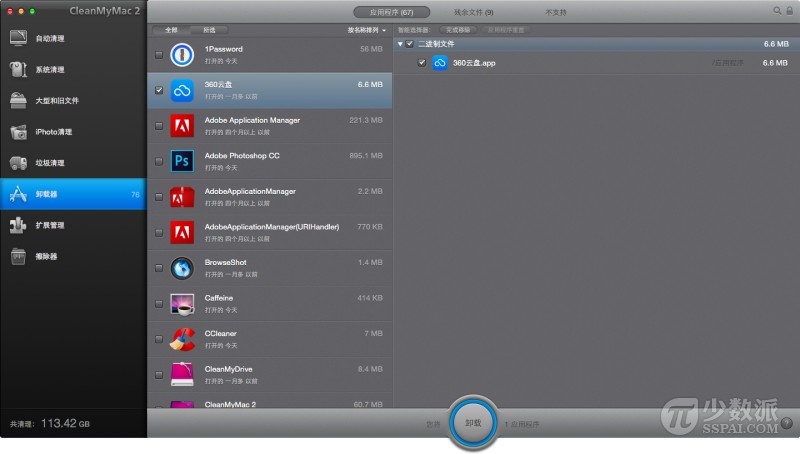Open 擦除器 in the sidebar
Viewport: 800px width, 454px height.
coord(73,256)
